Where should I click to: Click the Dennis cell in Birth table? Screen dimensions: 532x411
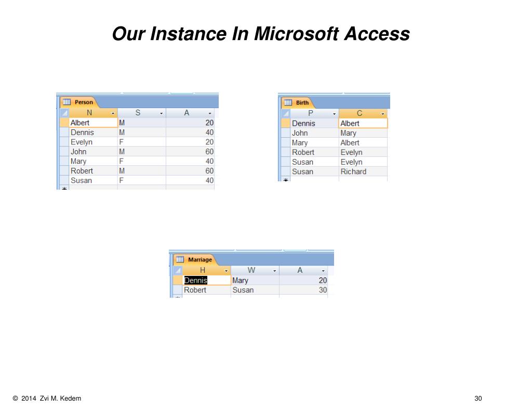click(x=314, y=123)
